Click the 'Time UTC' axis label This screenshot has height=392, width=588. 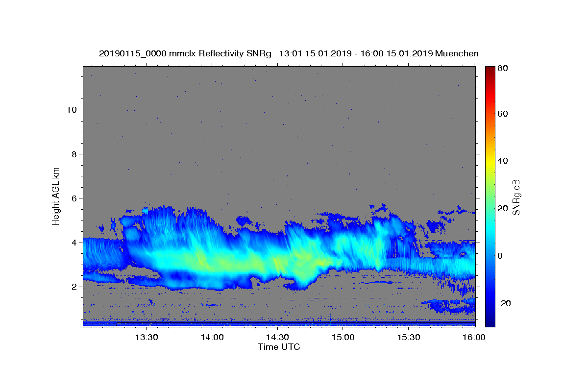pos(279,347)
